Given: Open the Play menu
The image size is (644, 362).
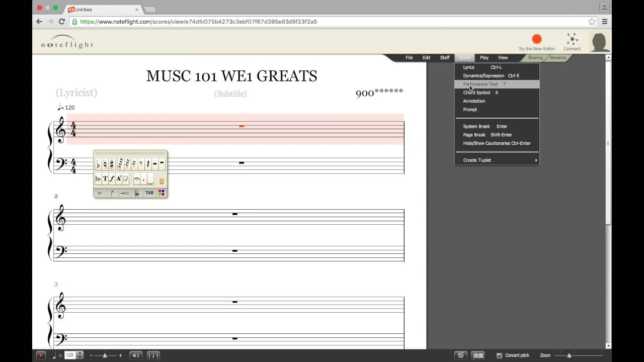Looking at the screenshot, I should point(484,58).
